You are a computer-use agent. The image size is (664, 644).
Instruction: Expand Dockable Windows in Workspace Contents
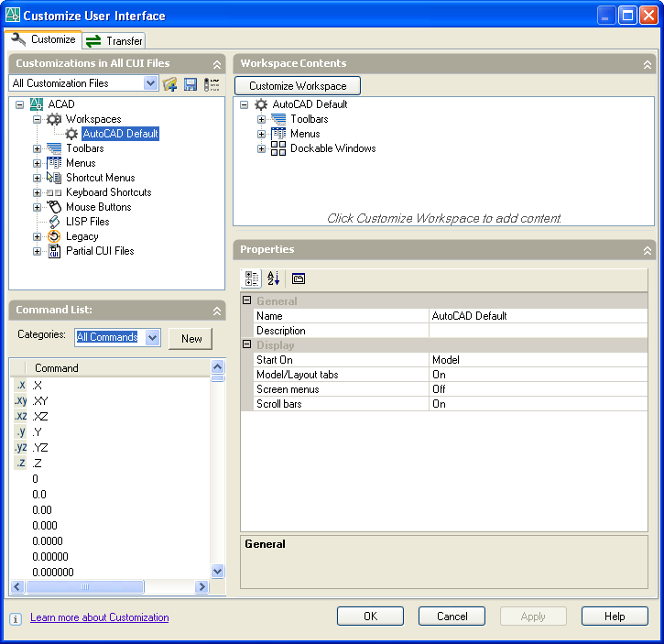261,148
